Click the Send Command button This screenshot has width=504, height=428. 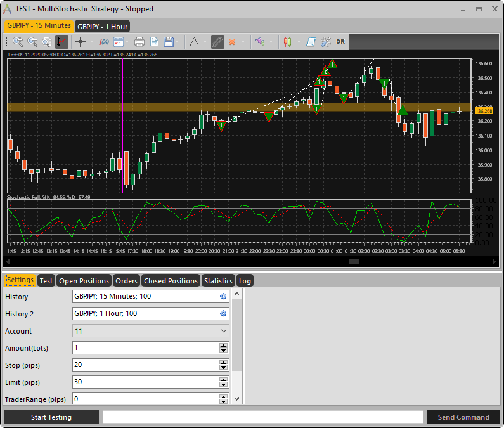463,417
